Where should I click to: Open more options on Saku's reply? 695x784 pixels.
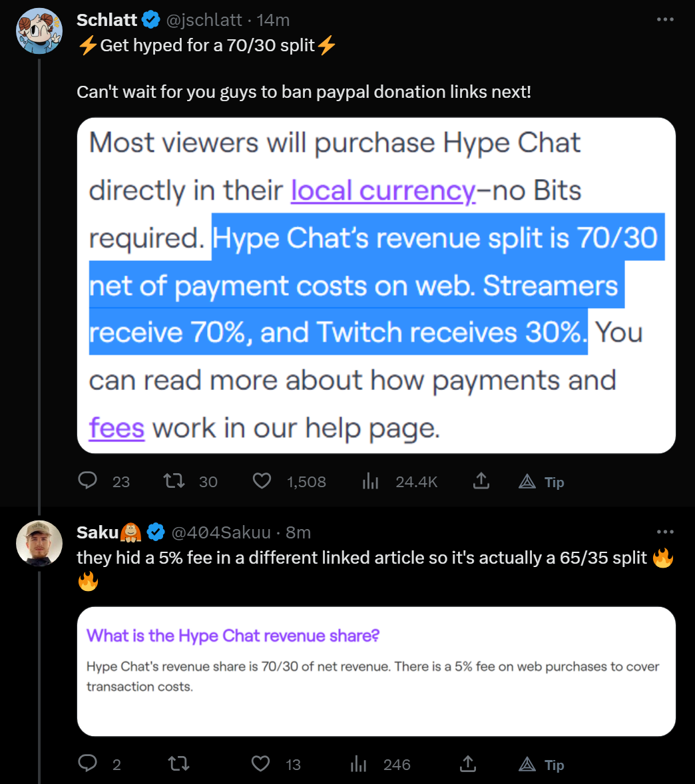pyautogui.click(x=665, y=532)
